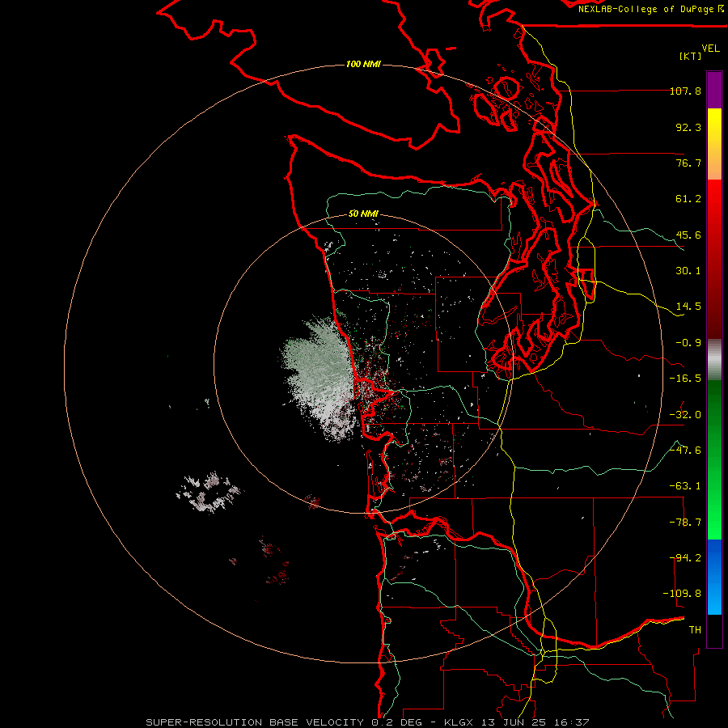728x728 pixels.
Task: Click the [KT] unit label
Action: (691, 56)
